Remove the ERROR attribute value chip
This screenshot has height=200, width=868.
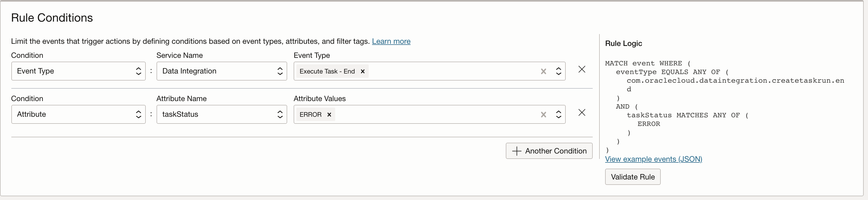pyautogui.click(x=329, y=114)
